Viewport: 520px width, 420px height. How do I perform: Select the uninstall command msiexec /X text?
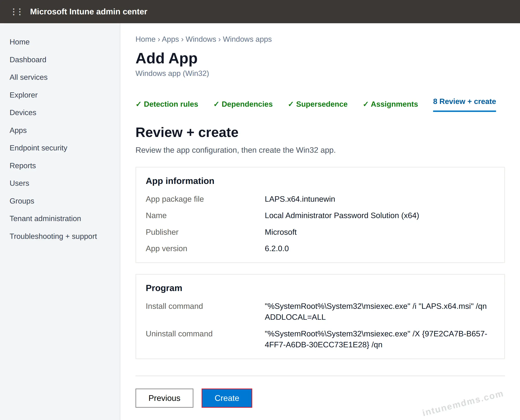tap(376, 339)
